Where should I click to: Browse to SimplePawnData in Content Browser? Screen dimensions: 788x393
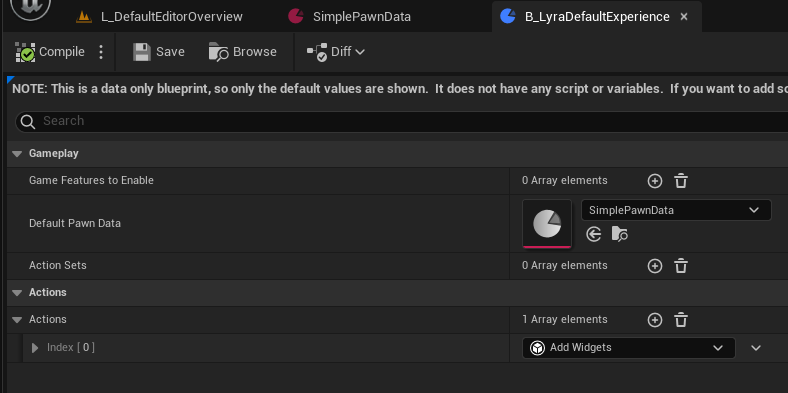(620, 234)
